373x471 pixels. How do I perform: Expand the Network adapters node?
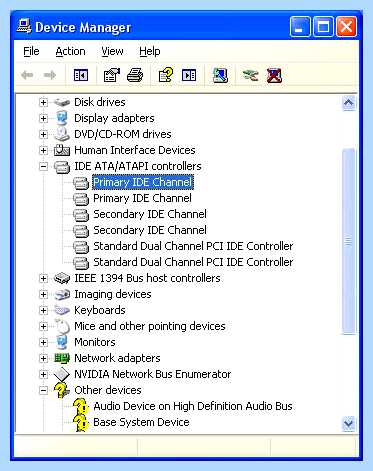pos(43,358)
